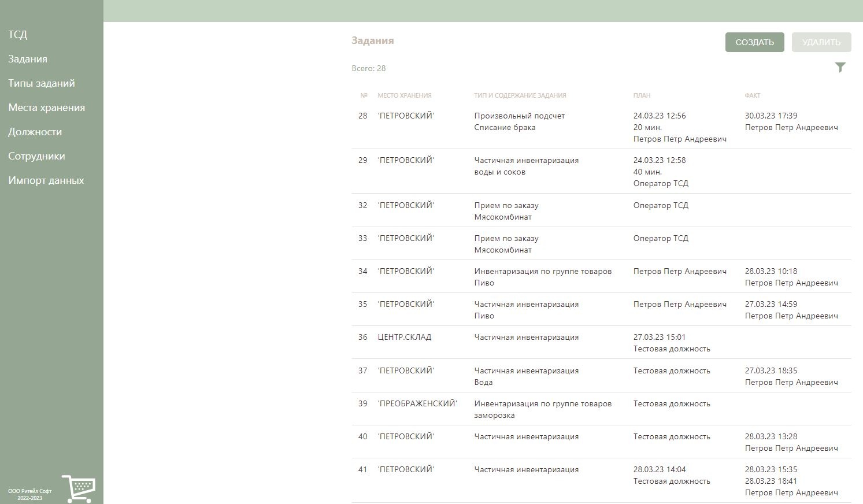Screen dimensions: 863x504
Task: Click заморозка content in row 39
Action: pyautogui.click(x=494, y=415)
